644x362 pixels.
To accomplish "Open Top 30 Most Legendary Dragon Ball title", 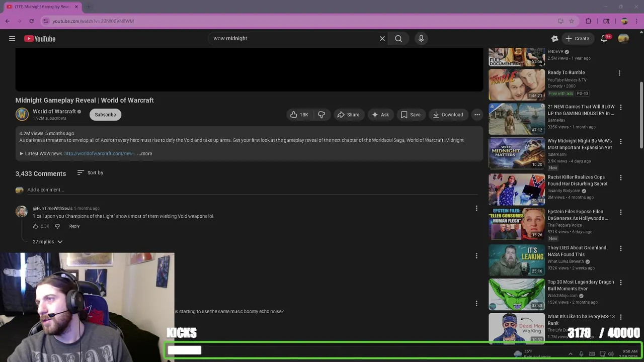I will coord(581,286).
